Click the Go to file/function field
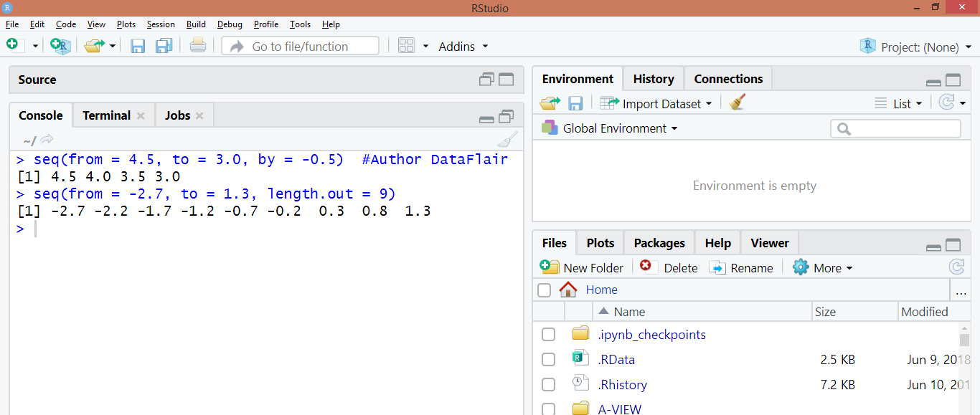980x415 pixels. (x=301, y=47)
